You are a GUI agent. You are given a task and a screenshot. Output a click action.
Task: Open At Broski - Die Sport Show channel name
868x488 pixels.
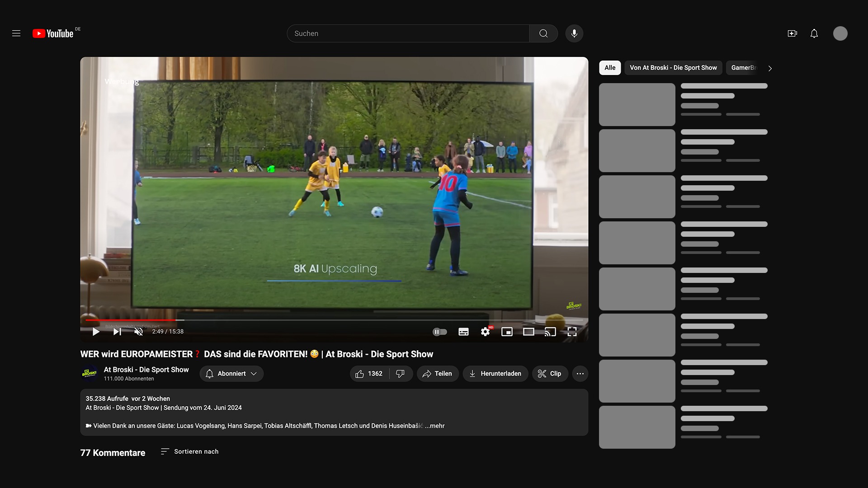146,370
